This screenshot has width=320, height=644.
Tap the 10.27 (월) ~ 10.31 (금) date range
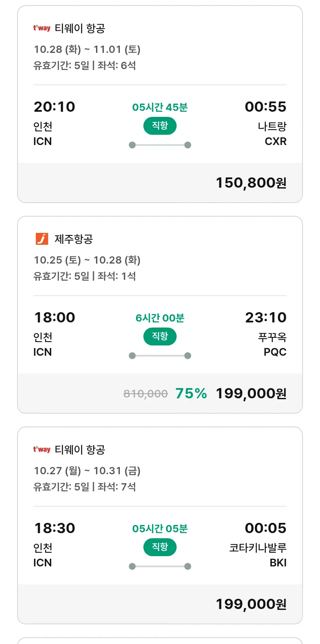87,471
